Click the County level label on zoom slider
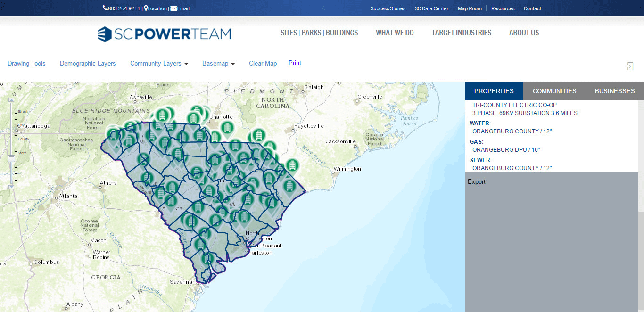This screenshot has height=312, width=644. (24, 139)
